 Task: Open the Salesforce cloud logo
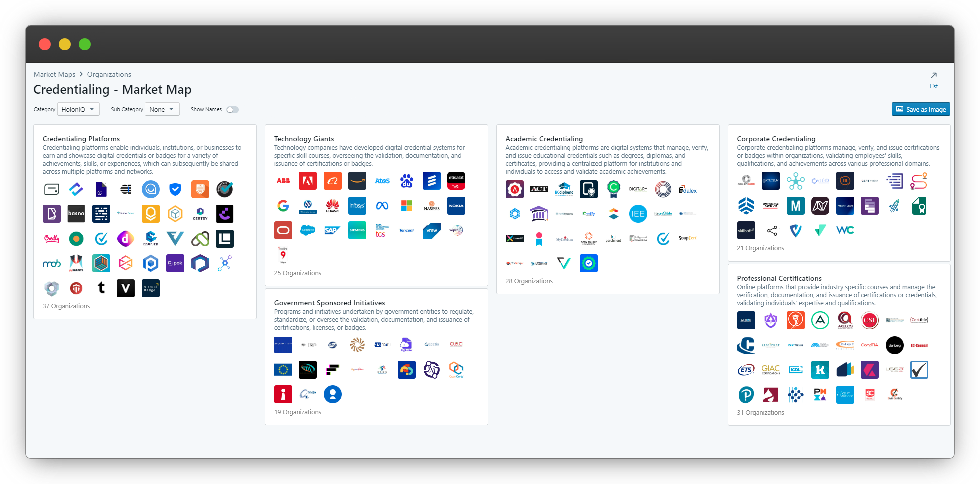[308, 230]
